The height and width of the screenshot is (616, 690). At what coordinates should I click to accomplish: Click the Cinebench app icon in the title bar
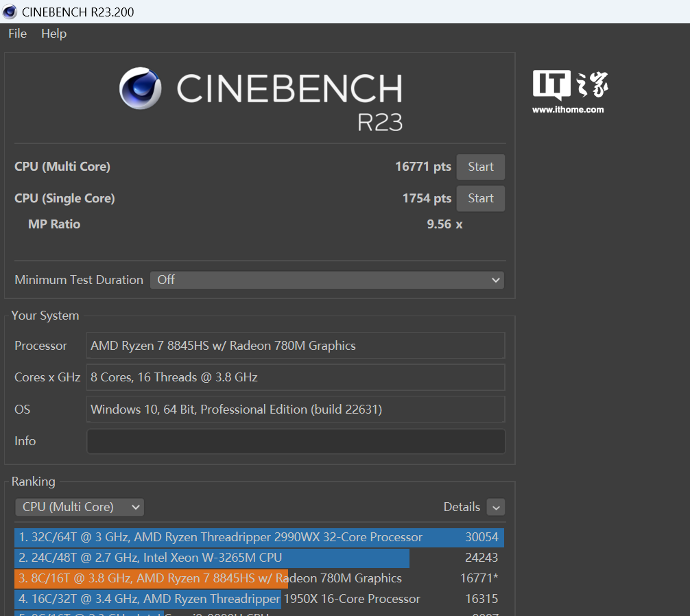(x=10, y=12)
